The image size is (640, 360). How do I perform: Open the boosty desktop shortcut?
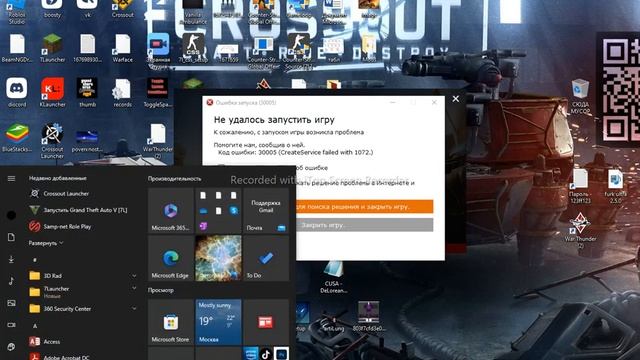(52, 9)
